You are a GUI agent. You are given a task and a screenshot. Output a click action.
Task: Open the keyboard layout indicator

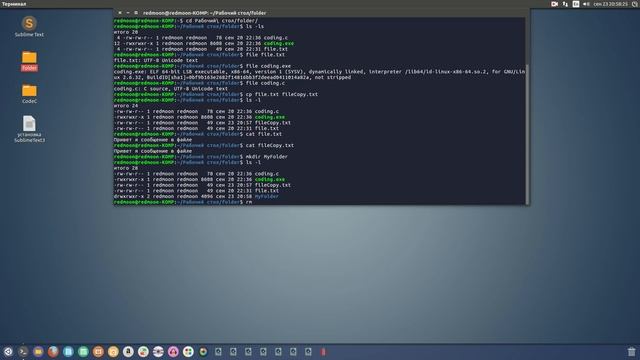[x=576, y=4]
